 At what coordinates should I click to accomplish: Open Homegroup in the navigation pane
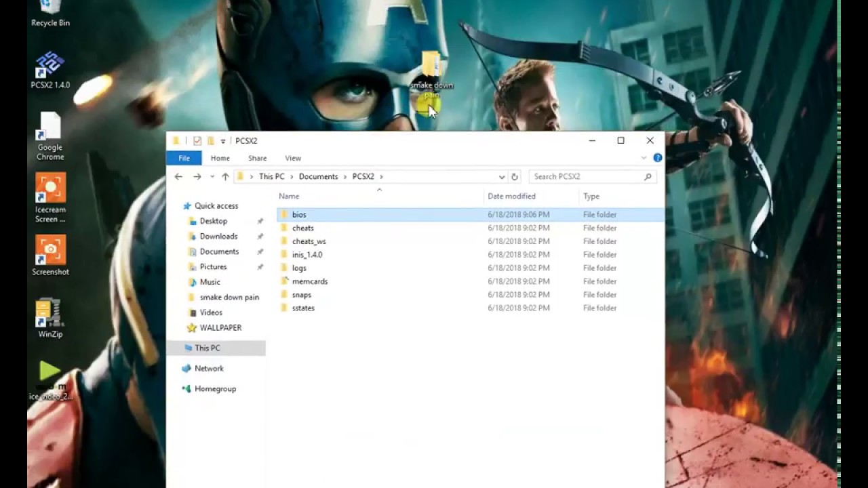[x=215, y=388]
